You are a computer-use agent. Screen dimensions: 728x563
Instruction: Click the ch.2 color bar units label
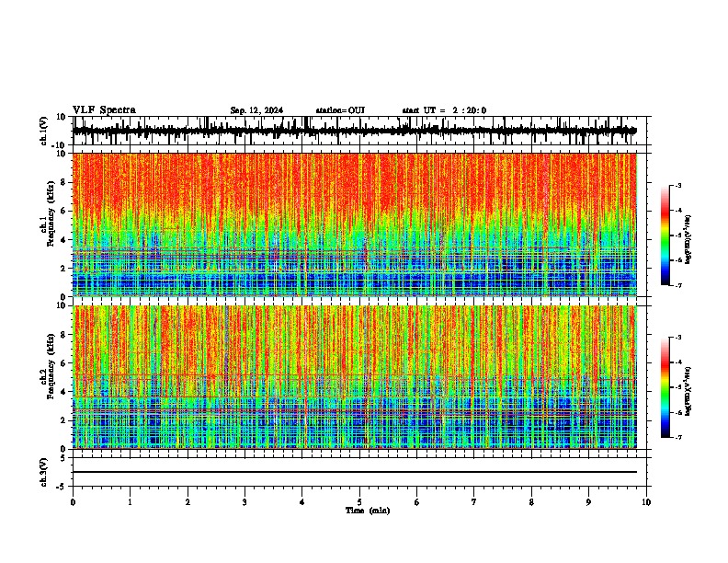coord(688,391)
